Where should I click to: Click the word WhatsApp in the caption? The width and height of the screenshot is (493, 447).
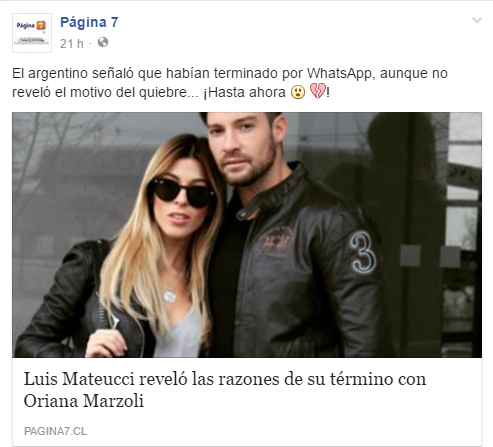click(x=341, y=73)
